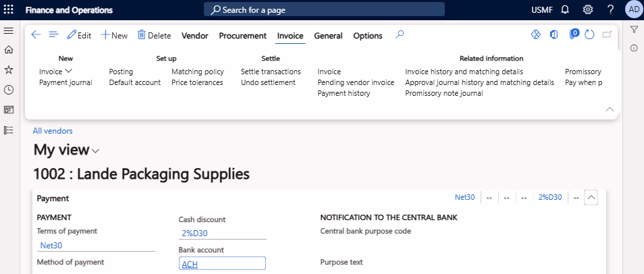Screen dimensions: 644x274
Task: Open Pending vendor invoice
Action: (356, 82)
